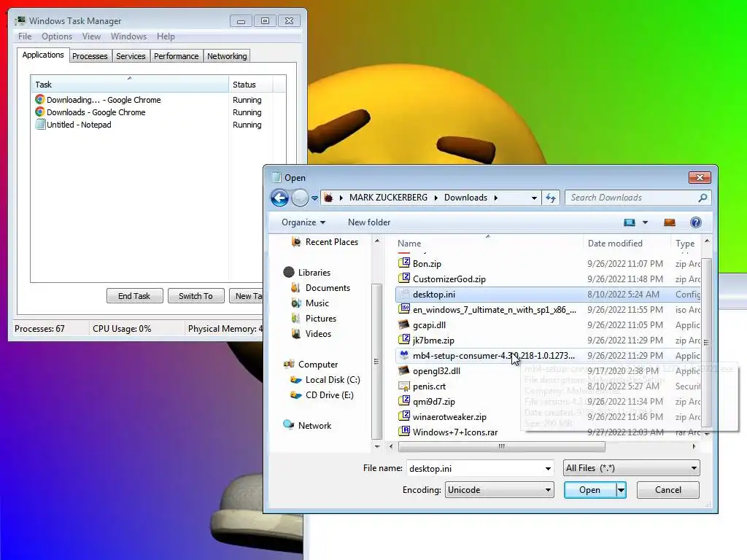
Task: Click the search magnifier in Search Downloads
Action: point(703,198)
